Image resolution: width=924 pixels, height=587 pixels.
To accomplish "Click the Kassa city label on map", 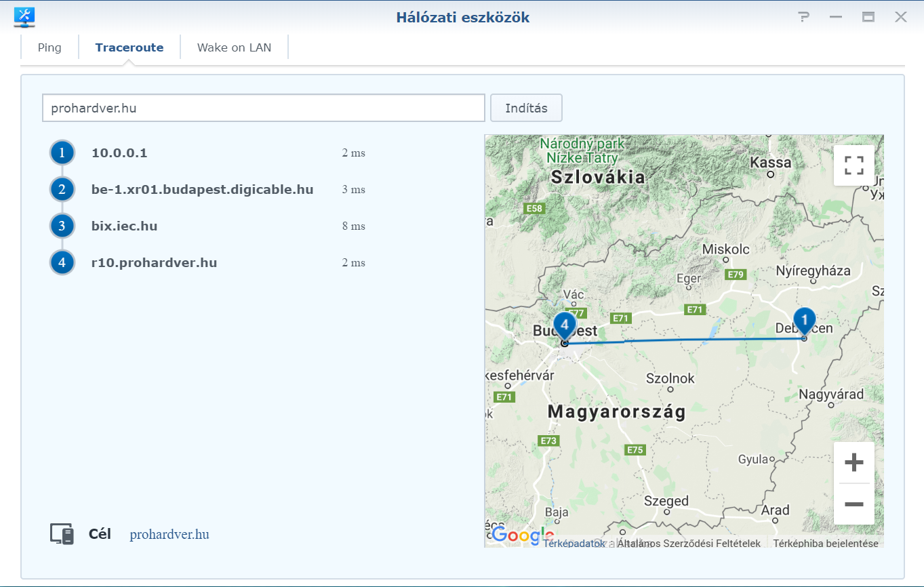I will 771,163.
